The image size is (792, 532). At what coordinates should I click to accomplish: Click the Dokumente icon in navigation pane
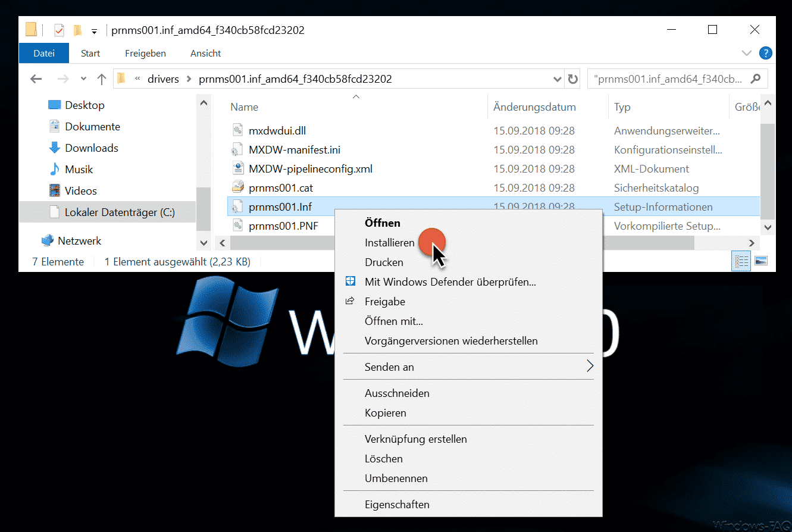tap(55, 126)
